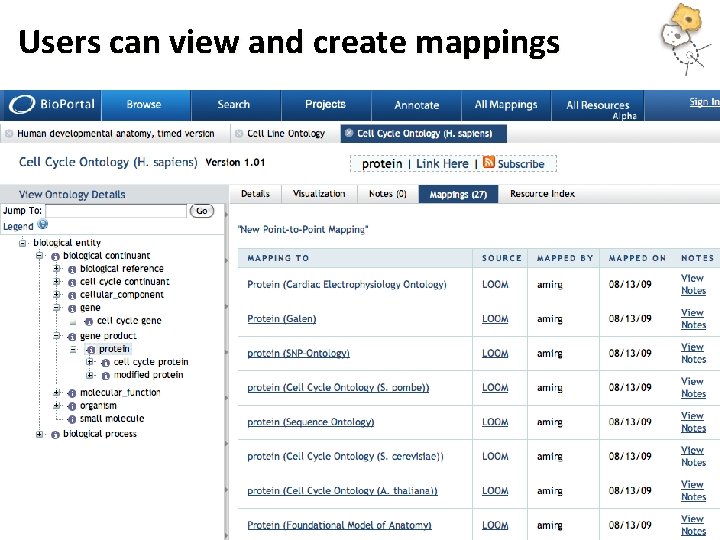The width and height of the screenshot is (720, 540).
Task: Click info icon beside biological reference
Action: pos(72,269)
